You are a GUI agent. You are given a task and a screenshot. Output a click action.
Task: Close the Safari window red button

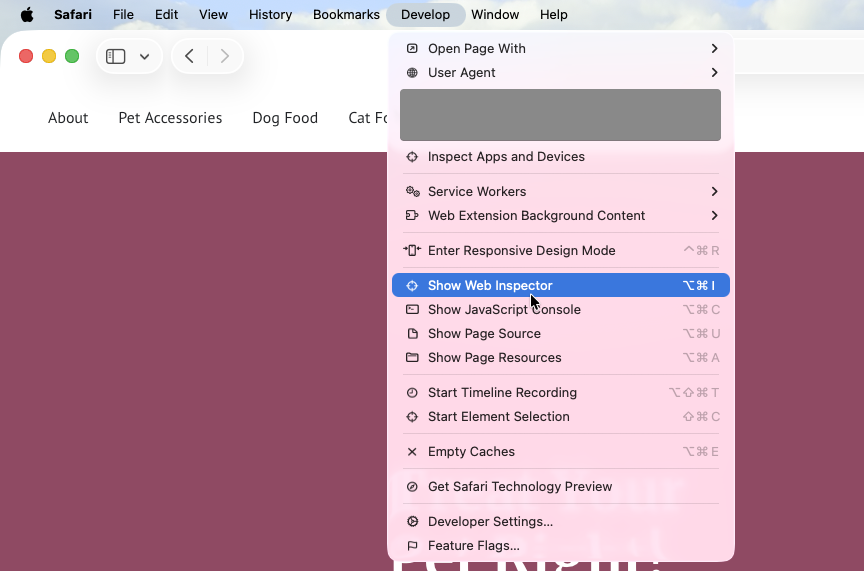pos(26,56)
